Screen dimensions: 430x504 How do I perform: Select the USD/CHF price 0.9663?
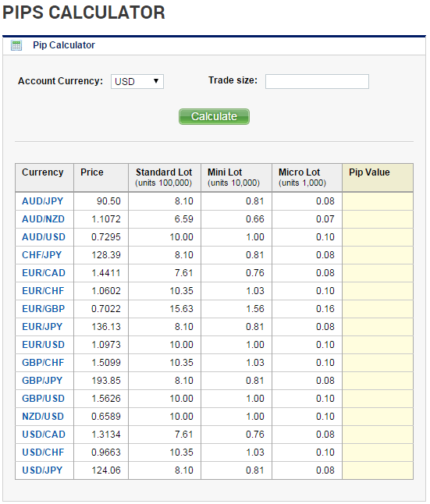tap(106, 453)
